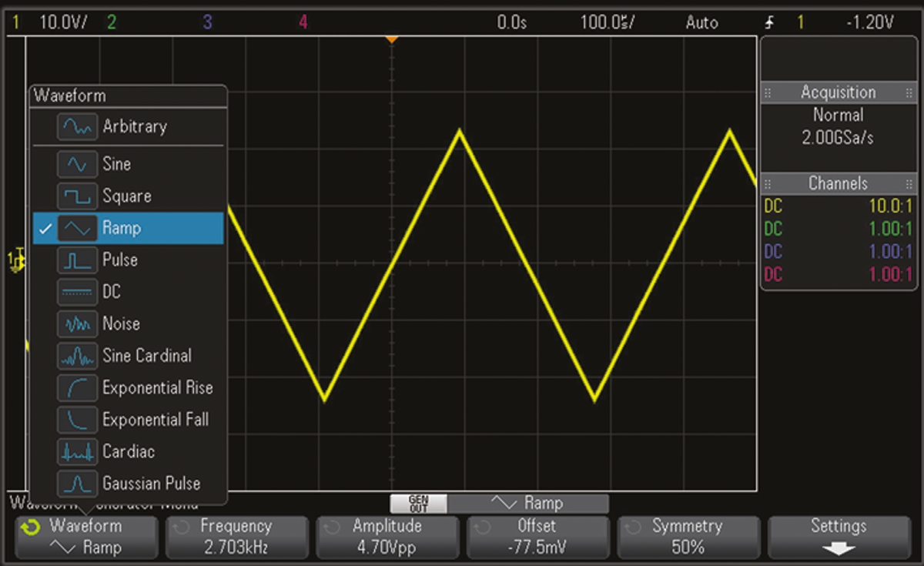Choose the Sine waveform icon

[77, 164]
